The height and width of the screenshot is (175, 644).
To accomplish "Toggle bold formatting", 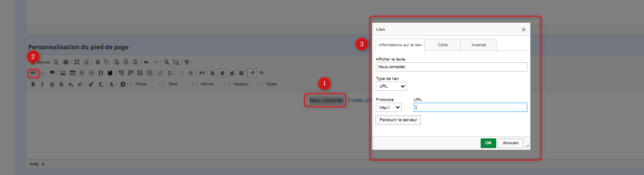I will [x=33, y=85].
